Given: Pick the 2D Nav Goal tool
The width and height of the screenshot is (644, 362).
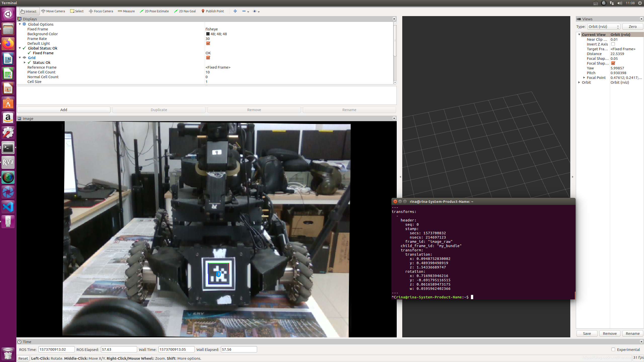Looking at the screenshot, I should click(x=185, y=11).
